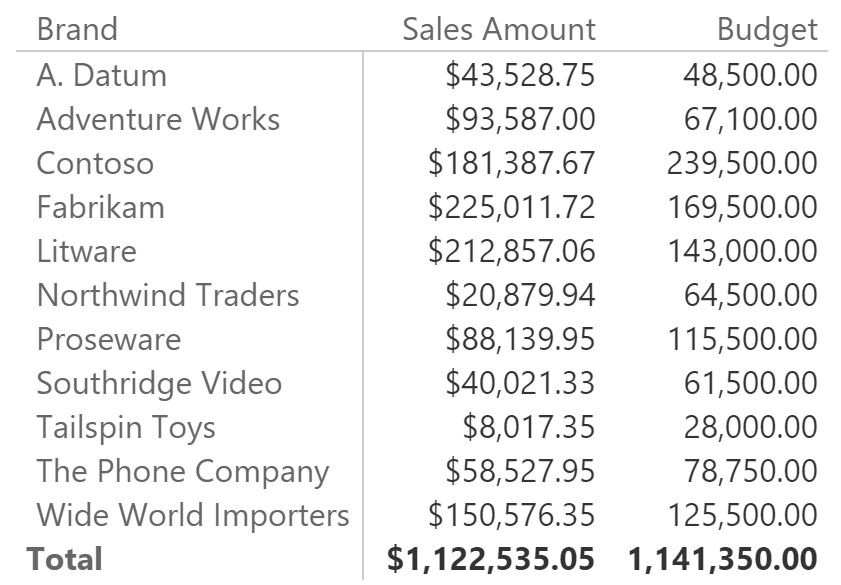
Task: Click the Brand column header
Action: (x=77, y=29)
